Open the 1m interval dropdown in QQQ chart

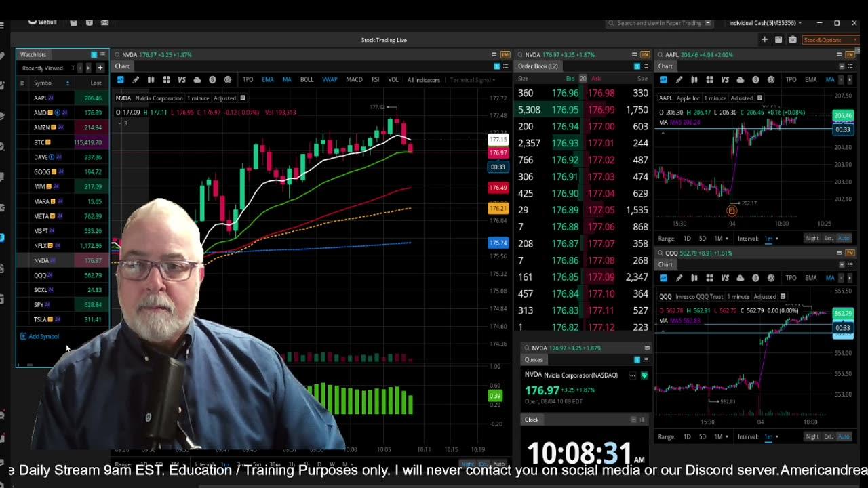point(770,436)
